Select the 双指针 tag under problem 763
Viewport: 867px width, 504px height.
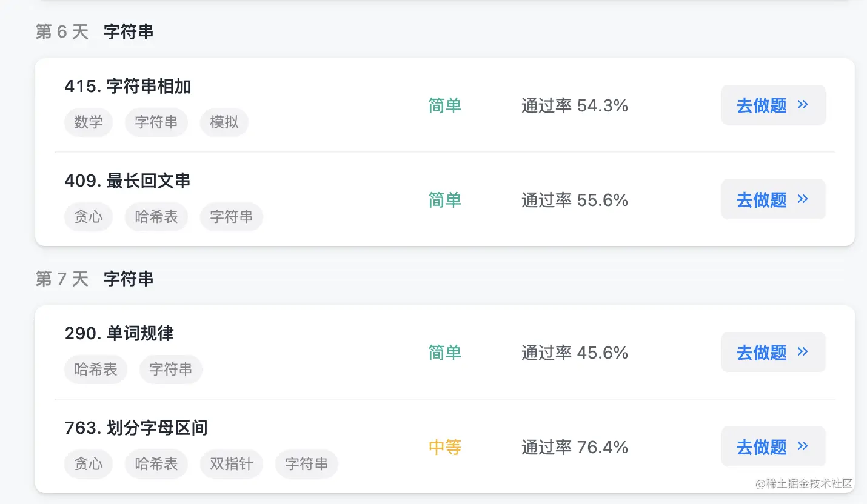(x=231, y=464)
